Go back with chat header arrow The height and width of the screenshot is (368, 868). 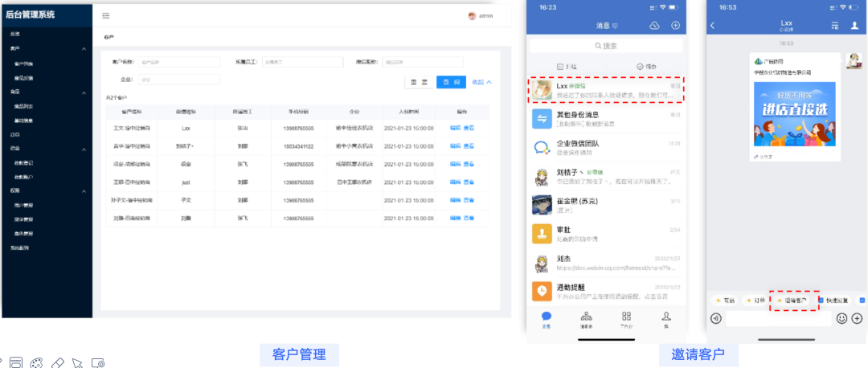[x=712, y=26]
